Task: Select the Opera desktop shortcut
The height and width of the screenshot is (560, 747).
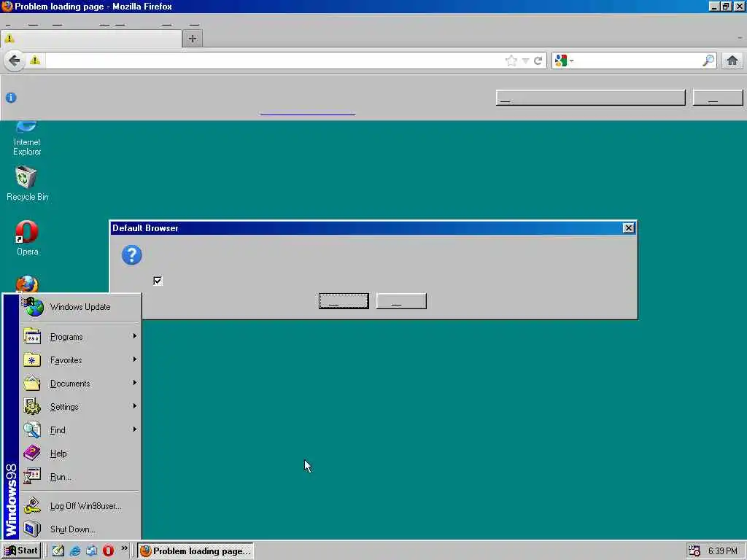Action: tap(27, 238)
